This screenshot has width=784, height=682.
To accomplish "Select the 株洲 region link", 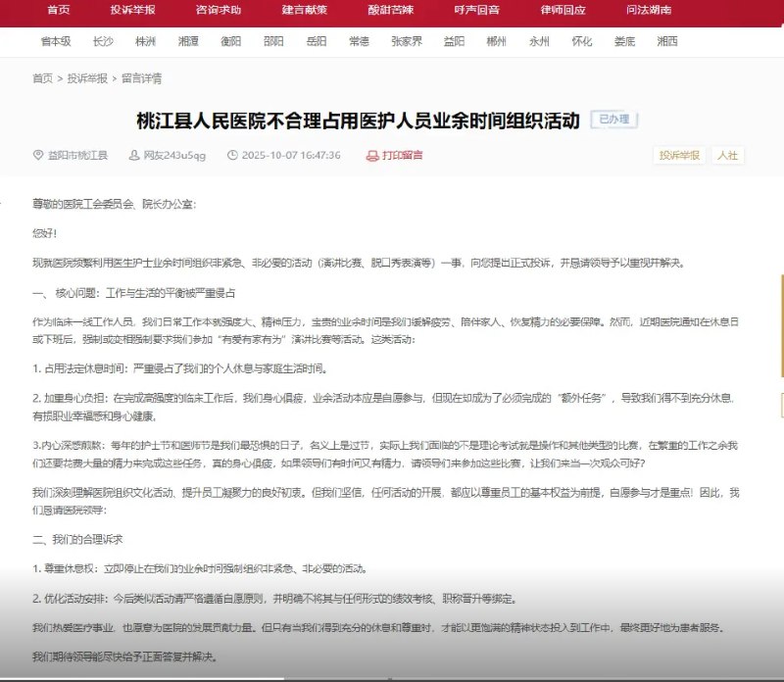I will point(145,41).
